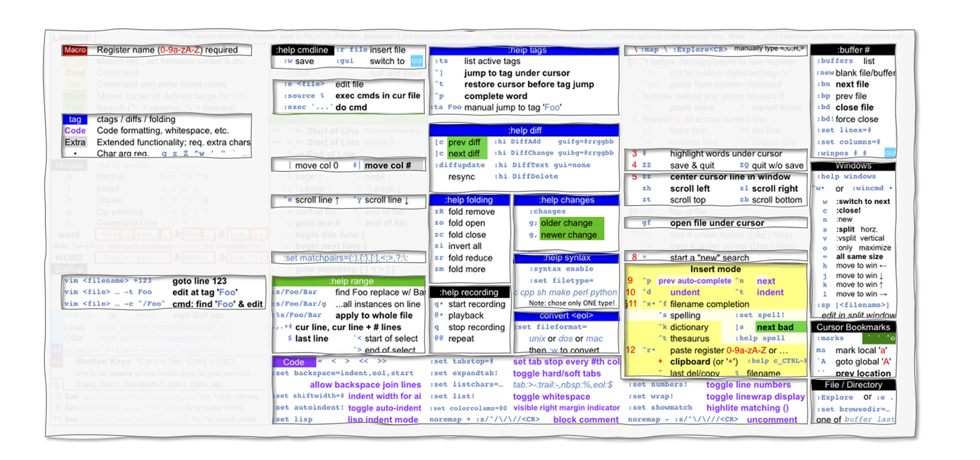980x460 pixels.
Task: Click the 'scroll bottom' entry
Action: (777, 200)
